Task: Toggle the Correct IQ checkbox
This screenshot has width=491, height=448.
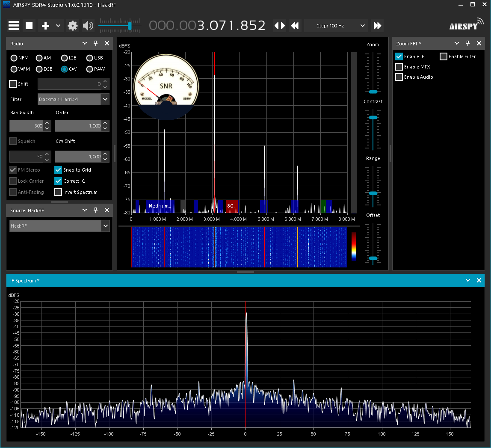Action: 58,181
